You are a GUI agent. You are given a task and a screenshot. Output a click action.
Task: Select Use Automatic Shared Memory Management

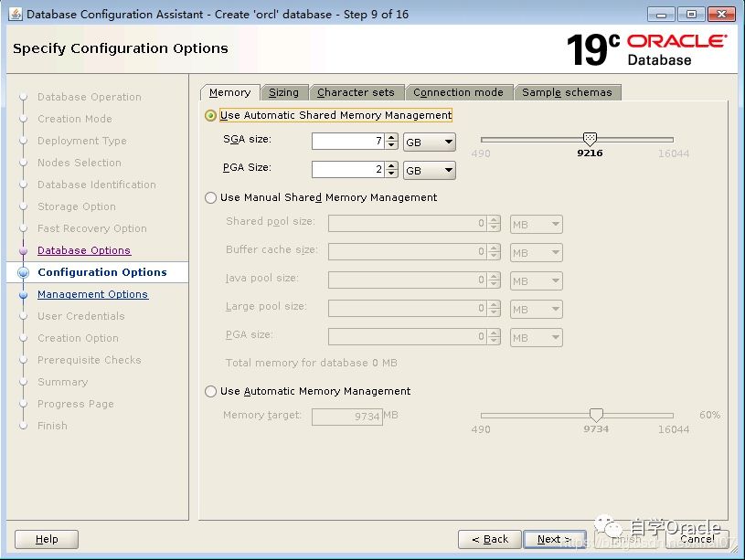(x=211, y=116)
